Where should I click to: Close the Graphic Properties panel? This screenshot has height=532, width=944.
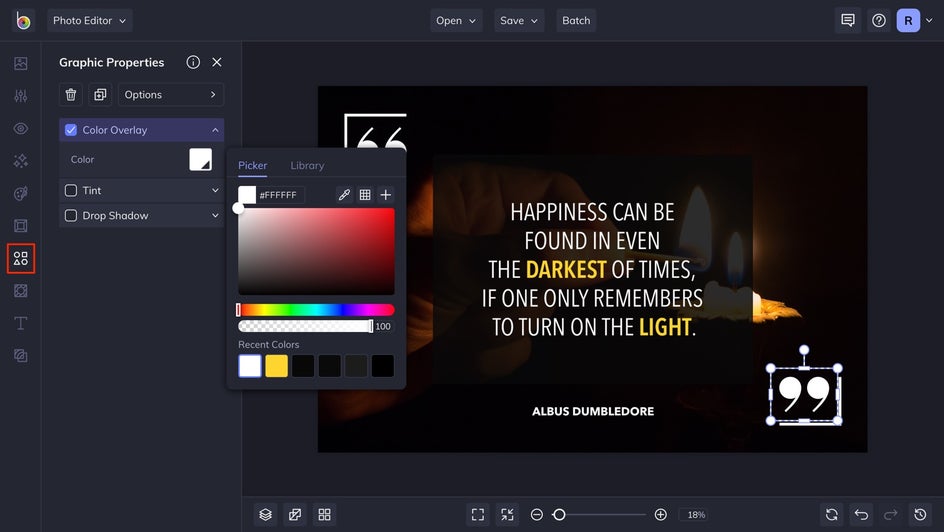[x=217, y=62]
